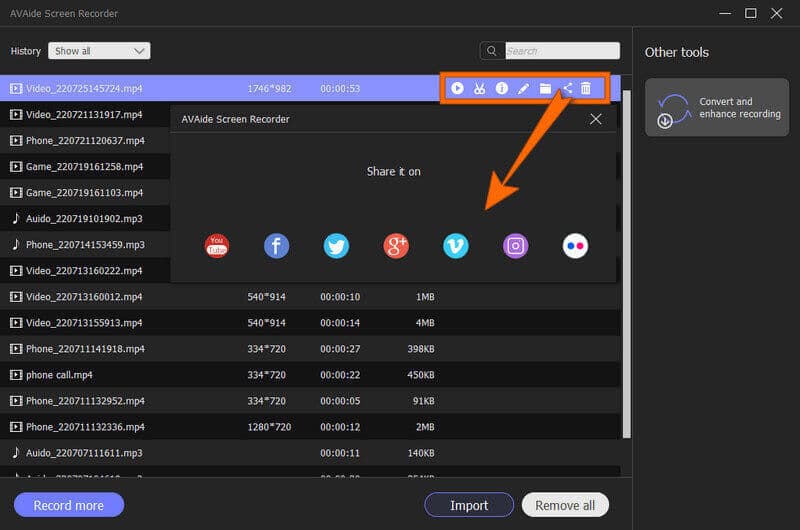Click video icon beside Game_220719161258.mp4
This screenshot has height=530, width=800.
pos(16,166)
